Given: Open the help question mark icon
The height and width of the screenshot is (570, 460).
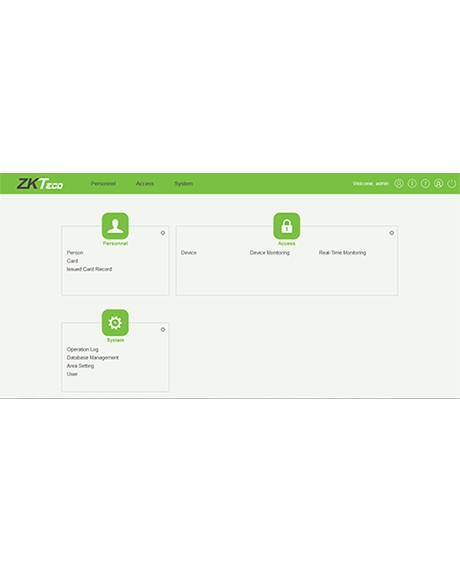Looking at the screenshot, I should [425, 184].
